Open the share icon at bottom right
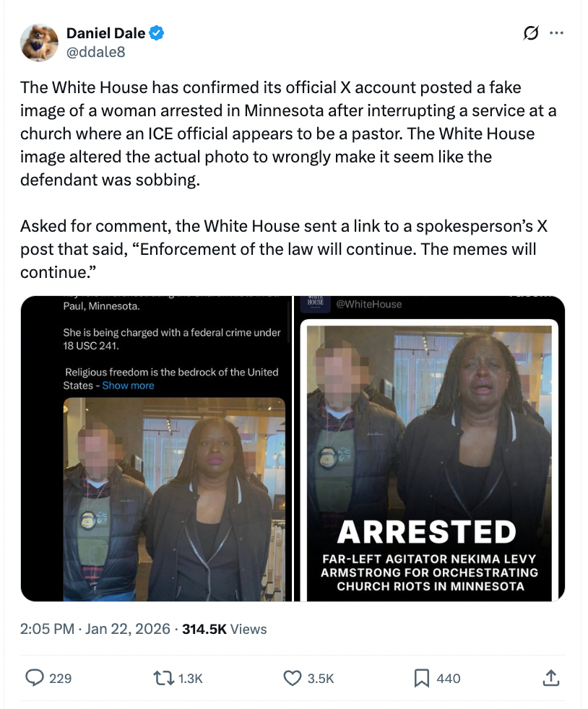588x709 pixels. [550, 678]
